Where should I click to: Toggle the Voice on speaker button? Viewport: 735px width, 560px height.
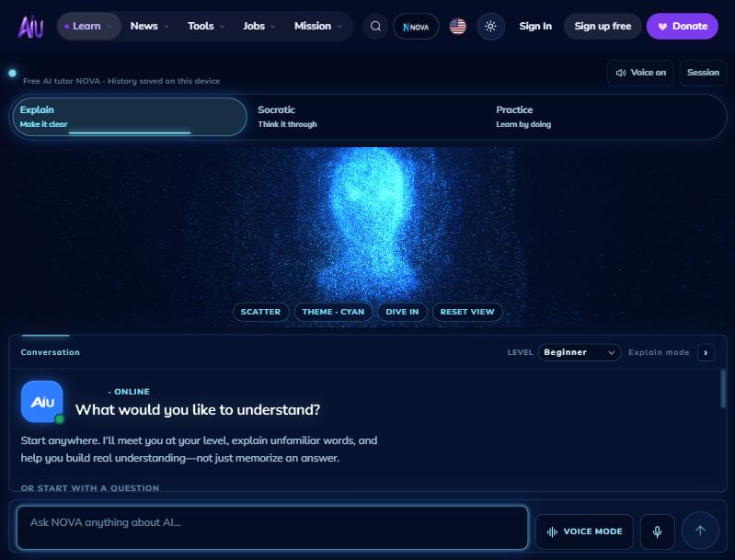(640, 73)
